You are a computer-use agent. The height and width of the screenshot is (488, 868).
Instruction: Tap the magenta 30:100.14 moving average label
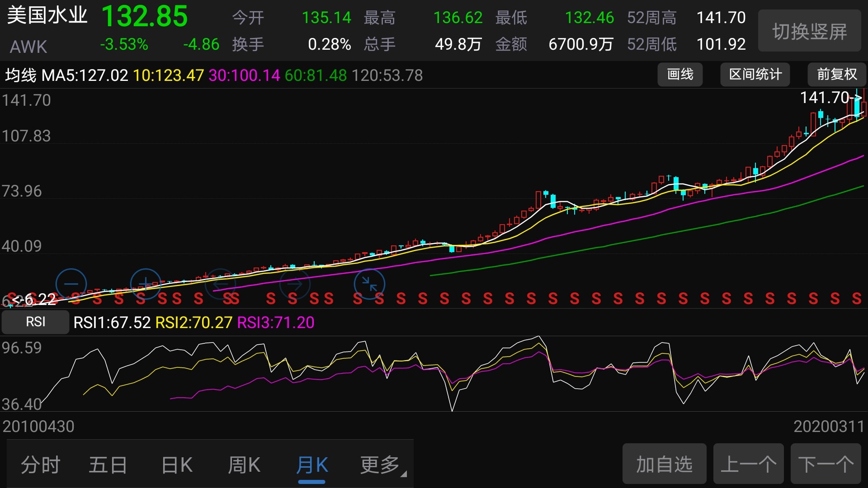(244, 75)
